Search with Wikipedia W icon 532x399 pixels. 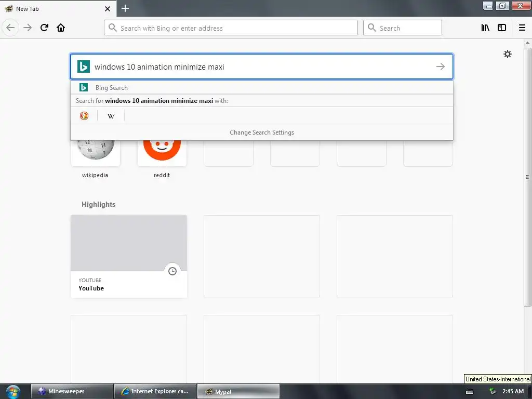pos(111,116)
